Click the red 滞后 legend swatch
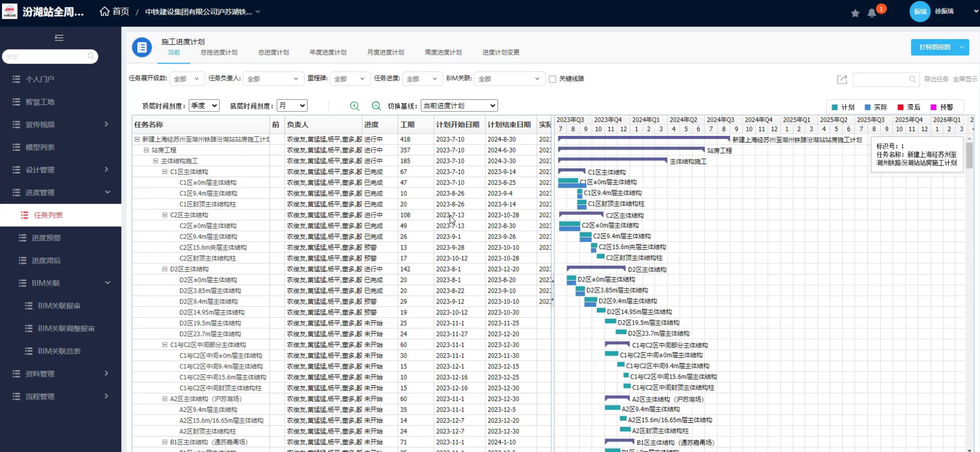980x452 pixels. (x=900, y=107)
